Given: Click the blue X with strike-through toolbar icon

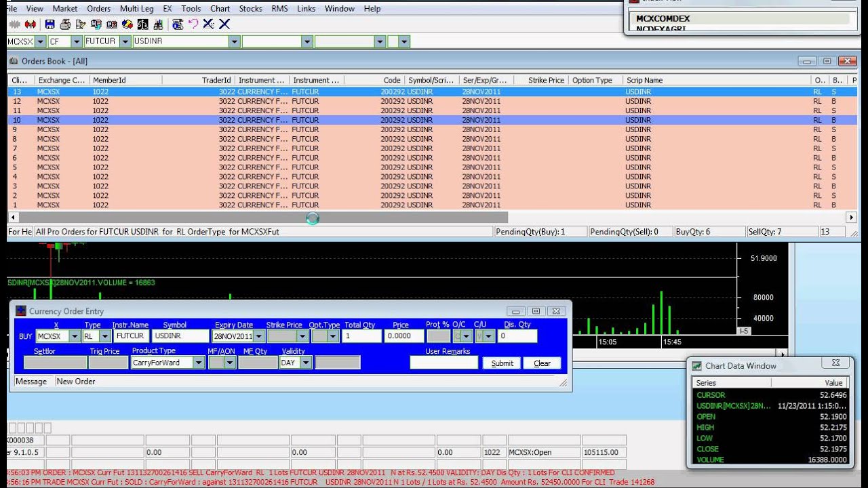Looking at the screenshot, I should pyautogui.click(x=208, y=24).
